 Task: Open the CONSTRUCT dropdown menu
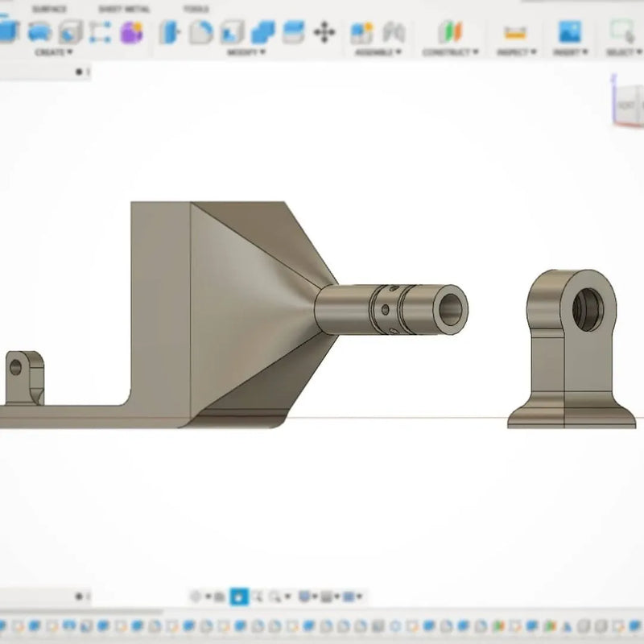pyautogui.click(x=450, y=52)
